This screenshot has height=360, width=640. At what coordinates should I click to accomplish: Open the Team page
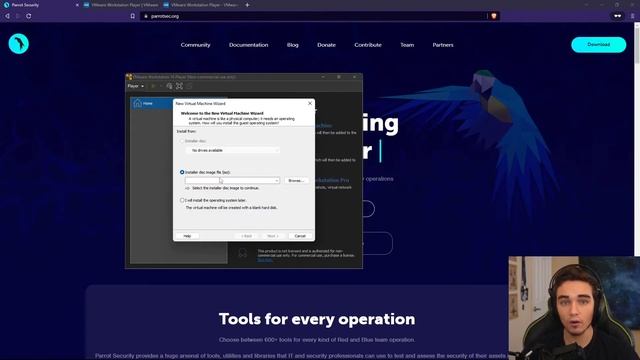407,45
